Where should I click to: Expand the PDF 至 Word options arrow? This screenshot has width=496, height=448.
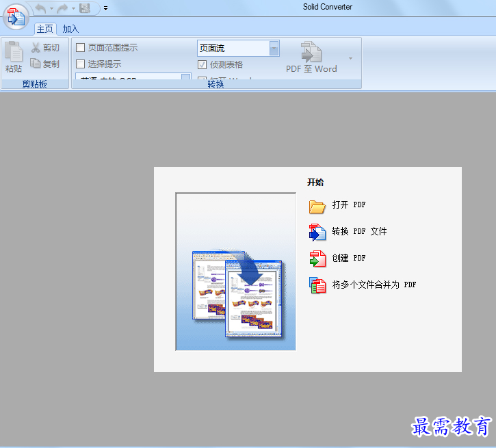pyautogui.click(x=350, y=59)
